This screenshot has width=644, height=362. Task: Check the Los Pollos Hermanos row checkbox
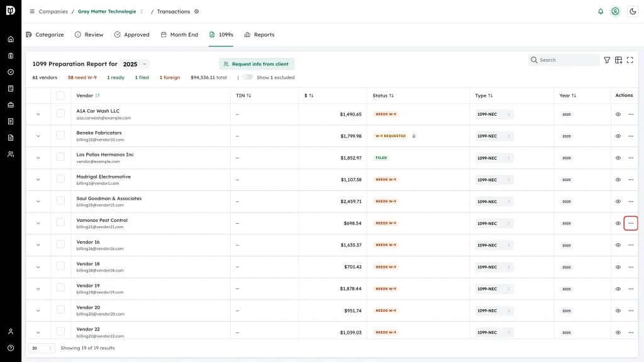point(60,156)
